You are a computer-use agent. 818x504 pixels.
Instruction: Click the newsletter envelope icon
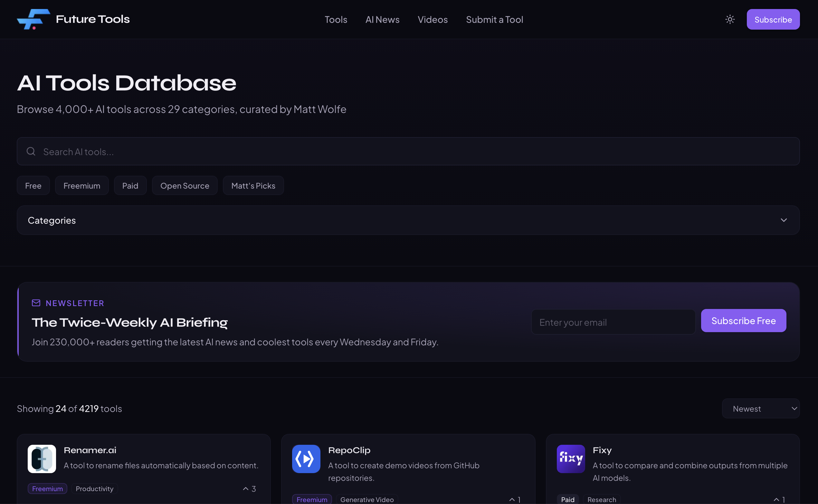pyautogui.click(x=36, y=303)
